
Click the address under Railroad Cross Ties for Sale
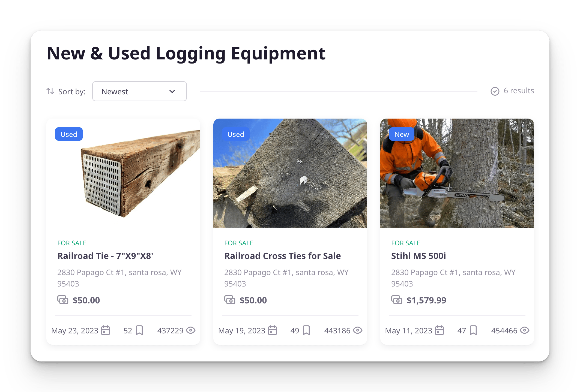tap(286, 278)
